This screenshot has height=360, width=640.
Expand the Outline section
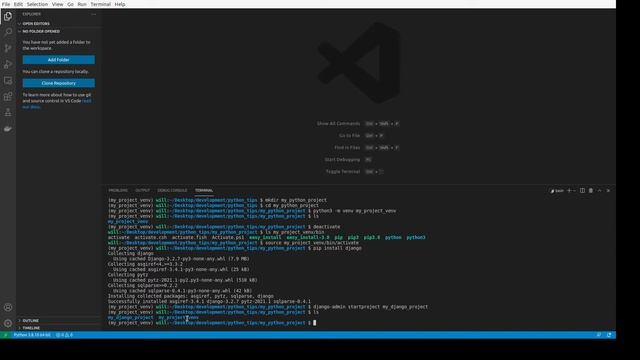click(x=31, y=321)
